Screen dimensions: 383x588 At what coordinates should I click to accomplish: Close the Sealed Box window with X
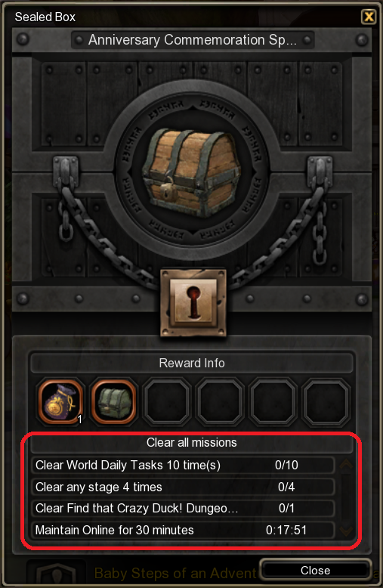(x=369, y=17)
